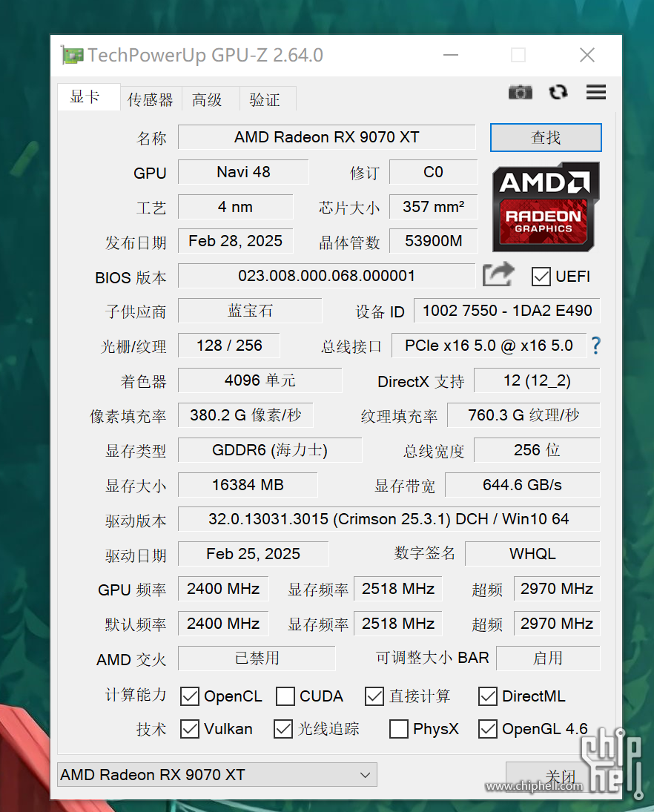Toggle the 直接计算 checkbox

coord(374,696)
